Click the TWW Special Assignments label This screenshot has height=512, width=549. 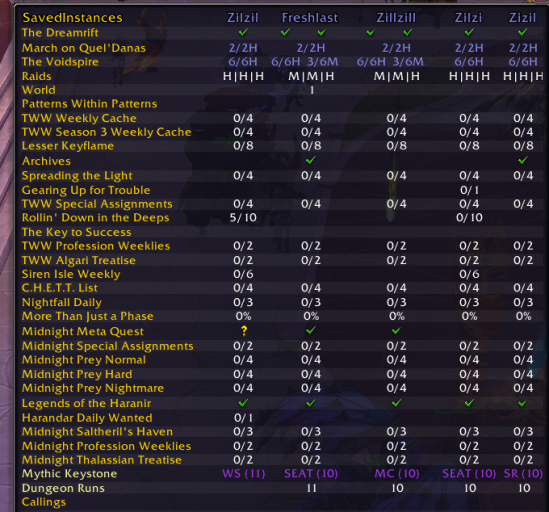(x=97, y=204)
